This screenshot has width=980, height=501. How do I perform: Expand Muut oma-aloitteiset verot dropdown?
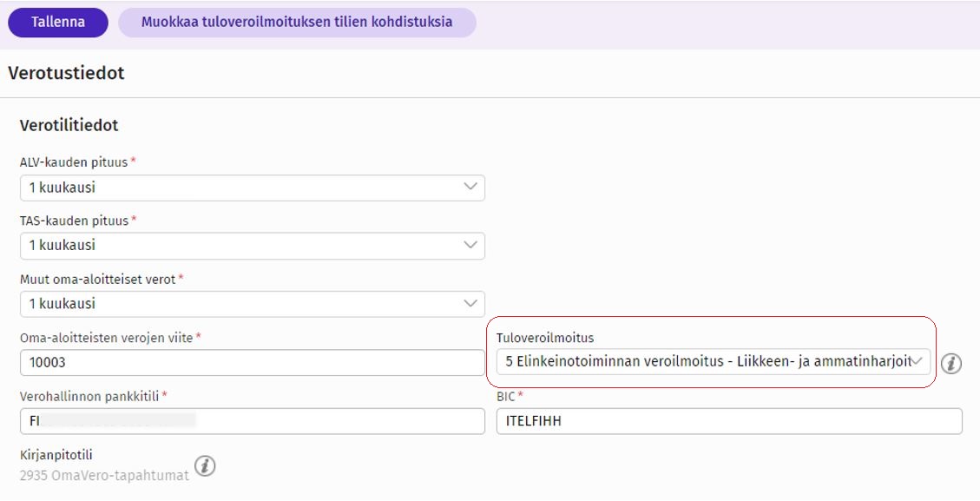pyautogui.click(x=252, y=304)
